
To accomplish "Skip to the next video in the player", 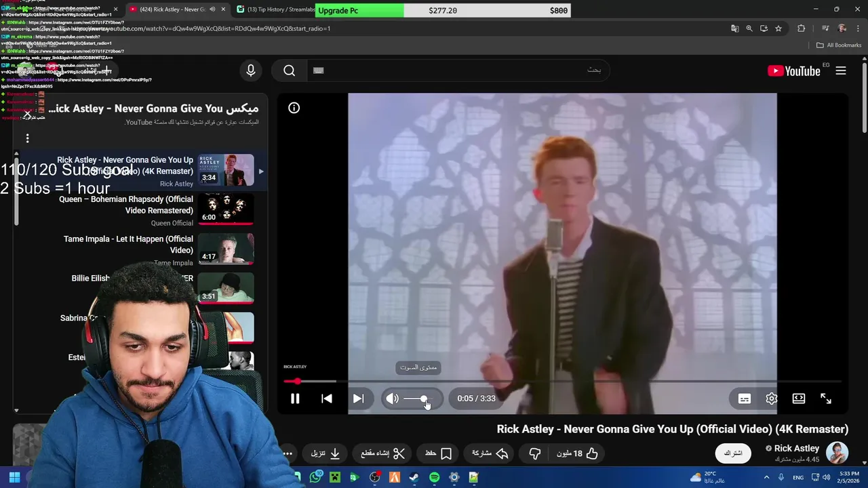I will [358, 399].
